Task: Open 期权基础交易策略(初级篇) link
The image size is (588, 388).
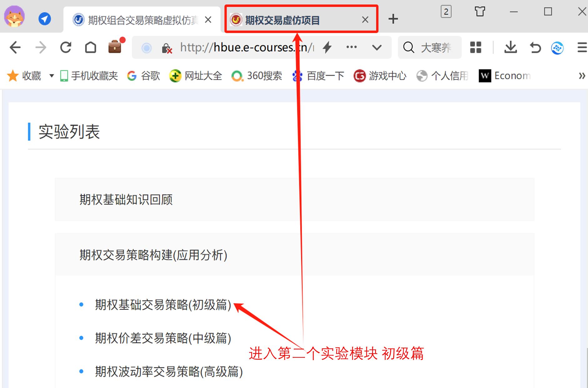Action: pyautogui.click(x=163, y=304)
